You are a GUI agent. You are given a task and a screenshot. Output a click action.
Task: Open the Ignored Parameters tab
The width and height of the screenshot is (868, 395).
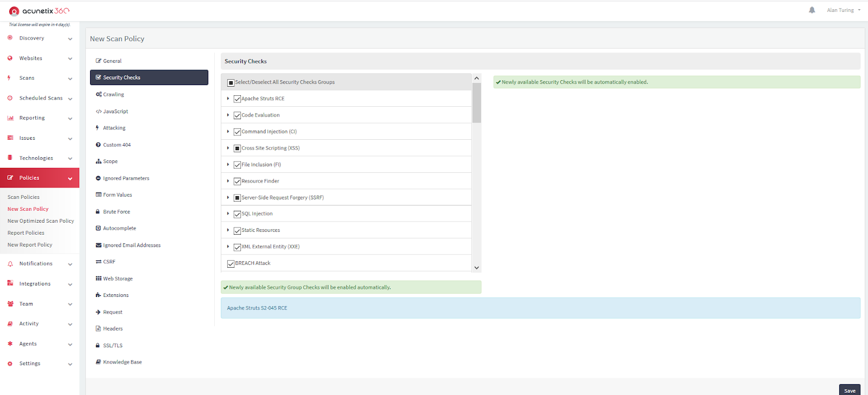tap(149, 178)
